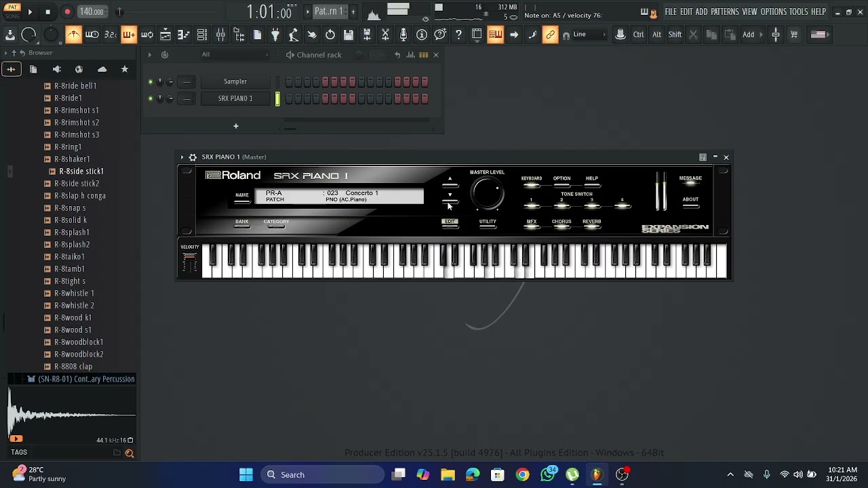Click the question mark help icon
The image size is (868, 488).
[x=458, y=35]
